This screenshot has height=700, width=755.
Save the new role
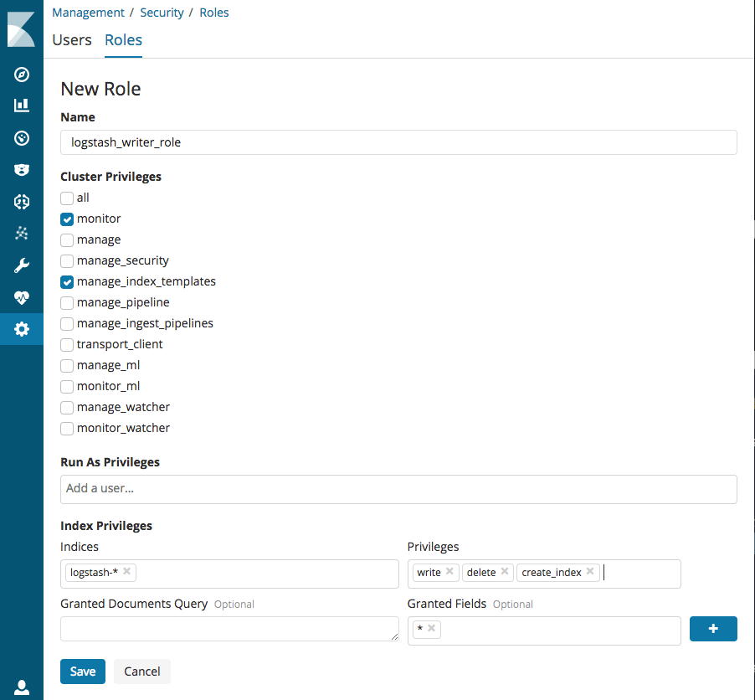[82, 671]
